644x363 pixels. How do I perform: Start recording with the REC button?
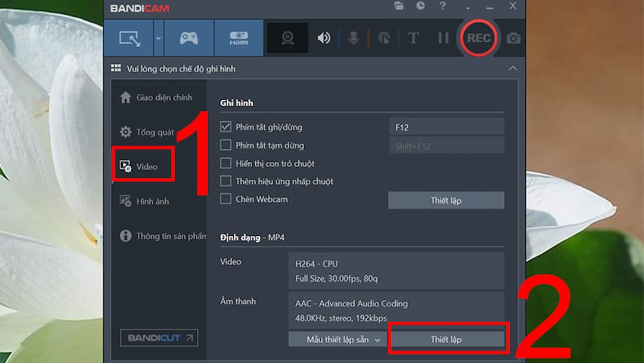coord(478,38)
